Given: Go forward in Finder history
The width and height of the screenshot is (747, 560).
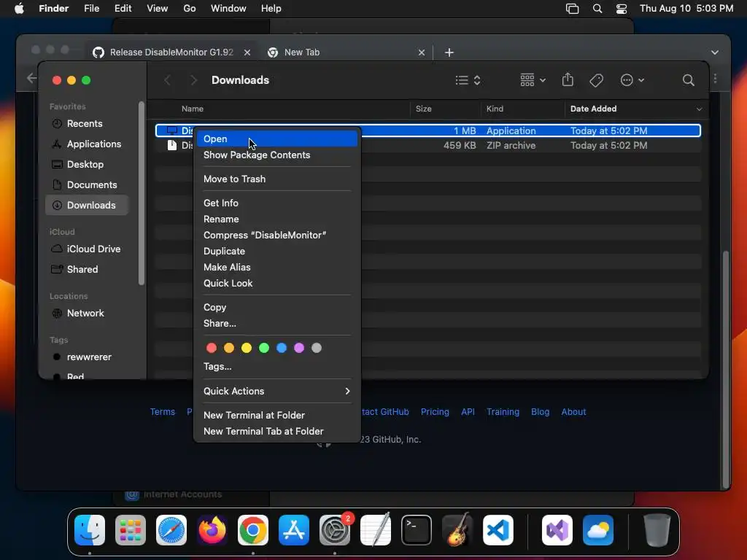Looking at the screenshot, I should (x=193, y=80).
